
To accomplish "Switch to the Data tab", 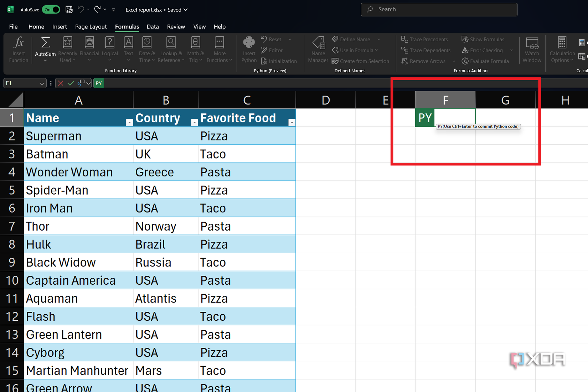I will click(x=153, y=27).
